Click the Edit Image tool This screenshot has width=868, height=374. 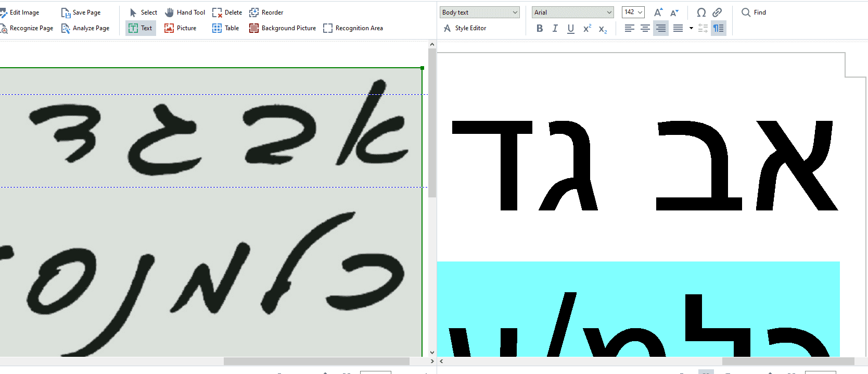[20, 13]
